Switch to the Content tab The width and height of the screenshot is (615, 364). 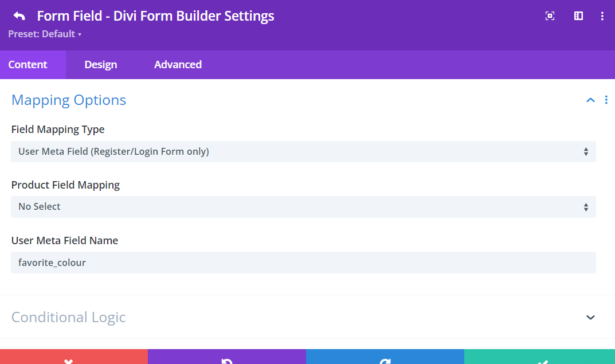28,65
